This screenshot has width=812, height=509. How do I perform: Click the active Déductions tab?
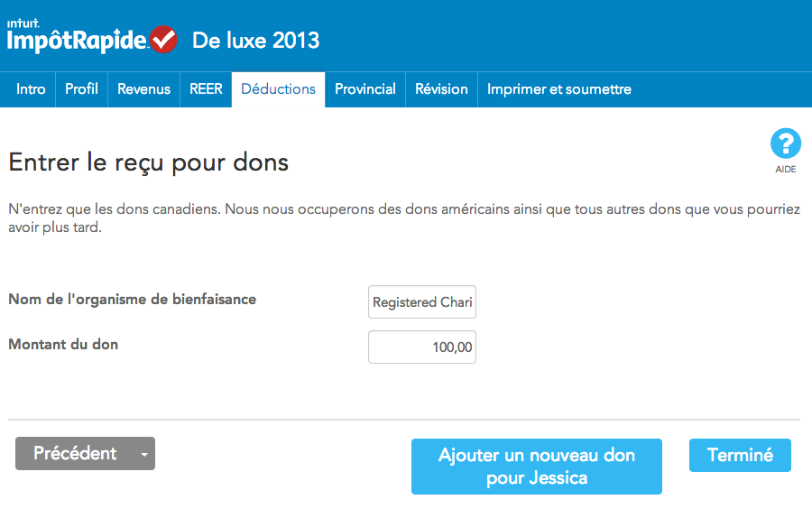pos(278,89)
